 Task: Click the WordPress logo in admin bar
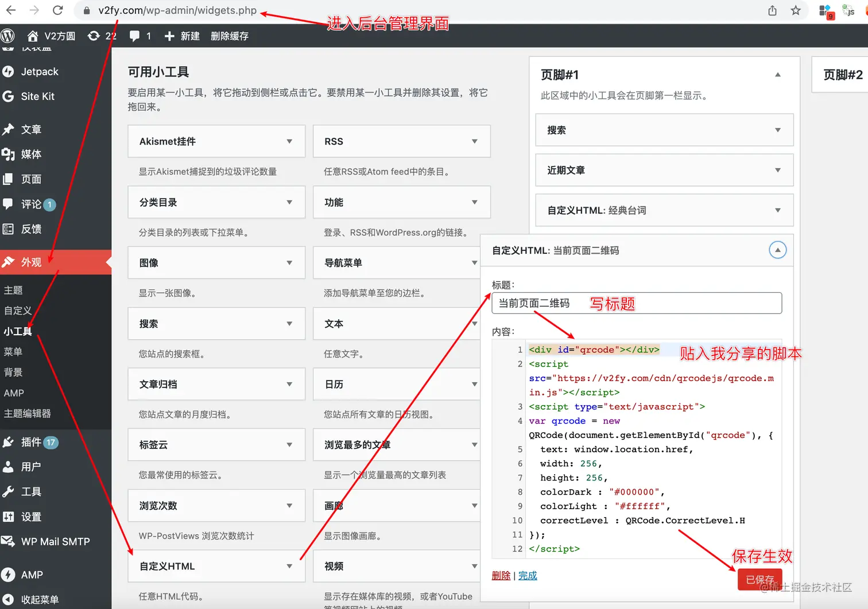(x=8, y=36)
